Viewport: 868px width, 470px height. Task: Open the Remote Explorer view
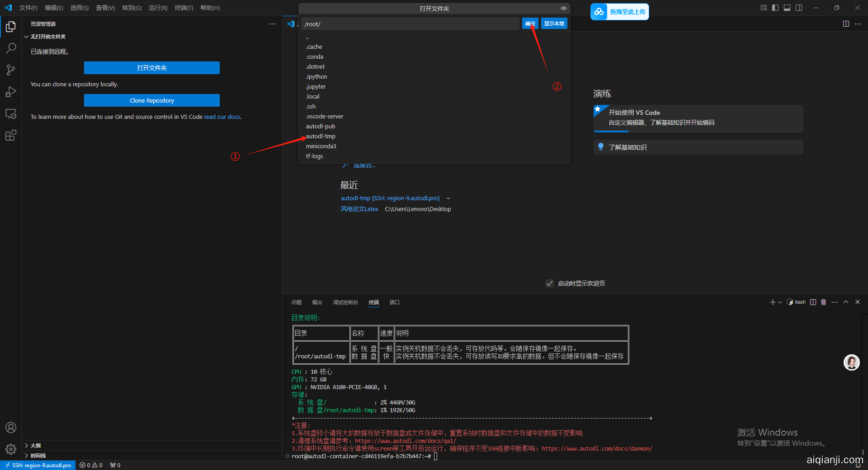click(11, 114)
